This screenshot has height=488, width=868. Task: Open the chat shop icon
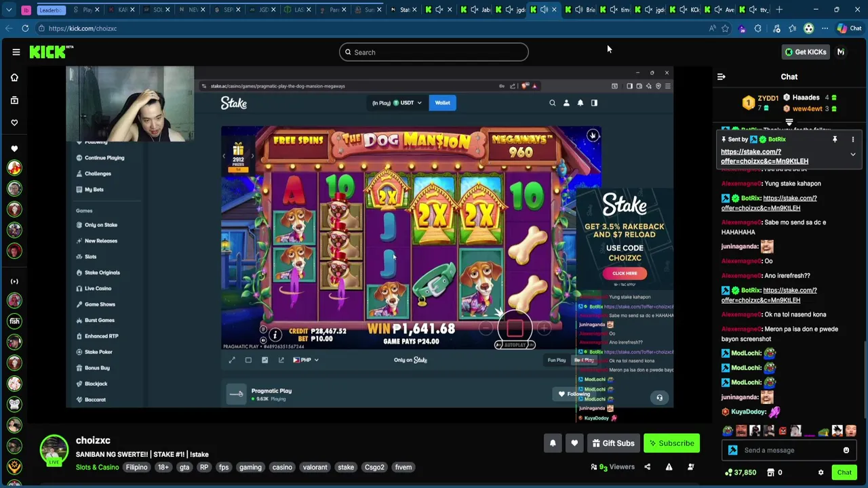pyautogui.click(x=770, y=472)
